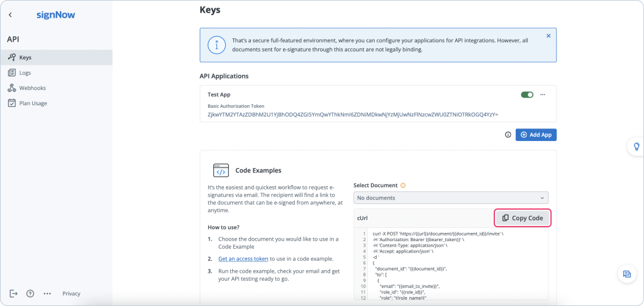Open the Keys section in sidebar
Screen dimensions: 644x306
pyautogui.click(x=25, y=57)
